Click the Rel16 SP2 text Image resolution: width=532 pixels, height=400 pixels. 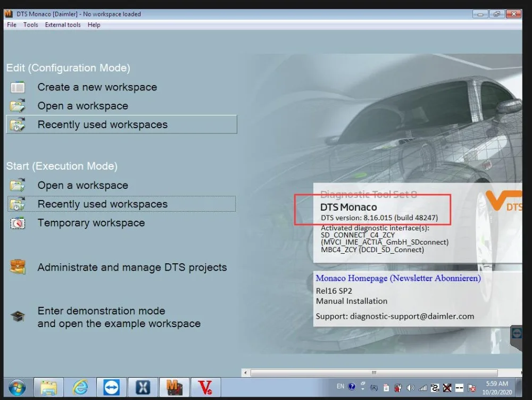point(334,291)
